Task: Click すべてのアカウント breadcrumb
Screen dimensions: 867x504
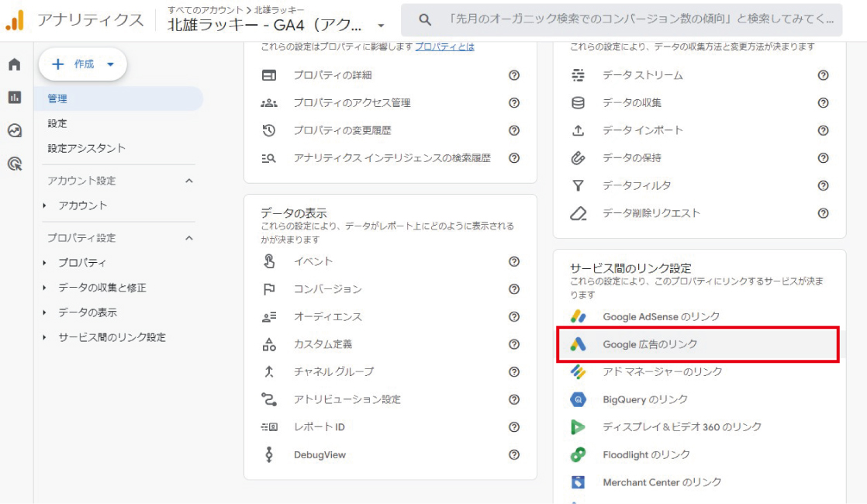Action: (206, 10)
